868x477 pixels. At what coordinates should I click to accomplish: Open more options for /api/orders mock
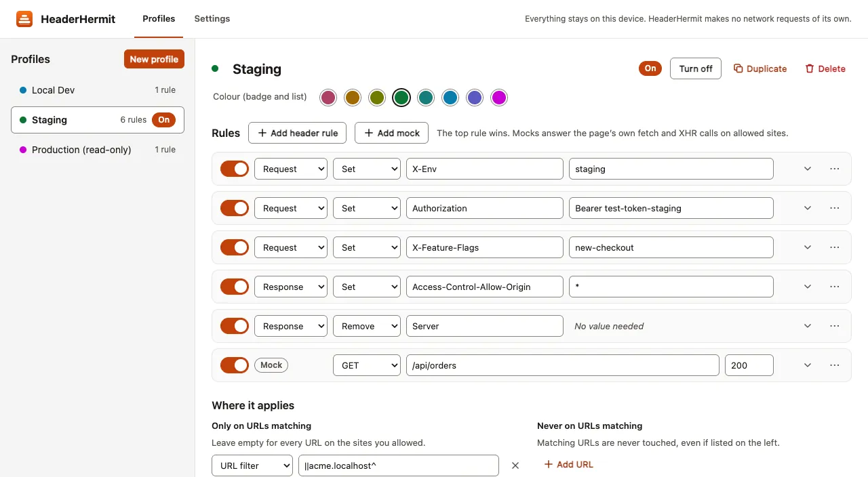coord(834,365)
